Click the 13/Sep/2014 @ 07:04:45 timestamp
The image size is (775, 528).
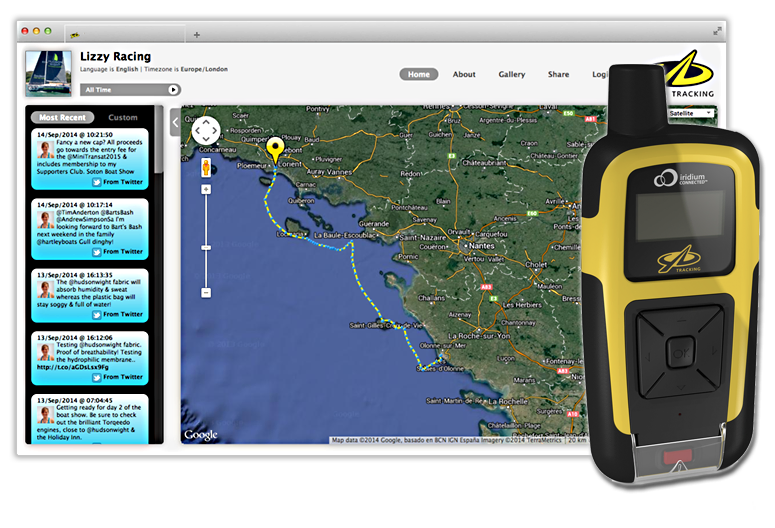click(x=75, y=400)
